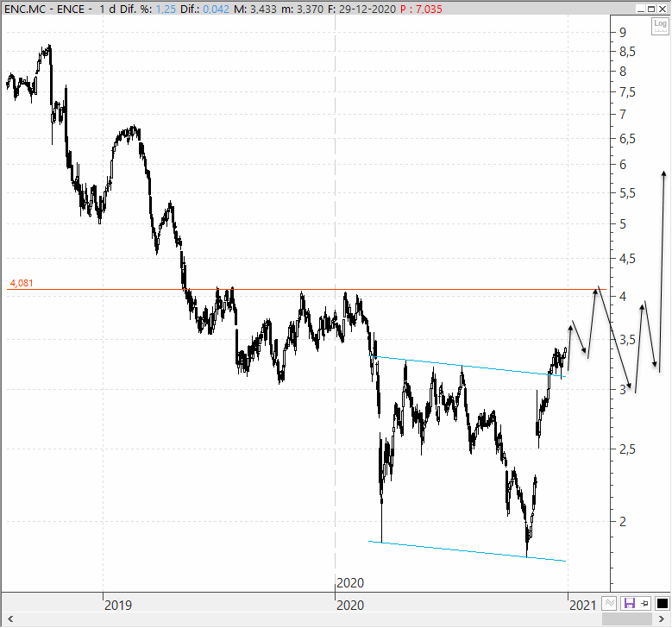
Task: Click the 2021 time axis label
Action: (x=582, y=605)
